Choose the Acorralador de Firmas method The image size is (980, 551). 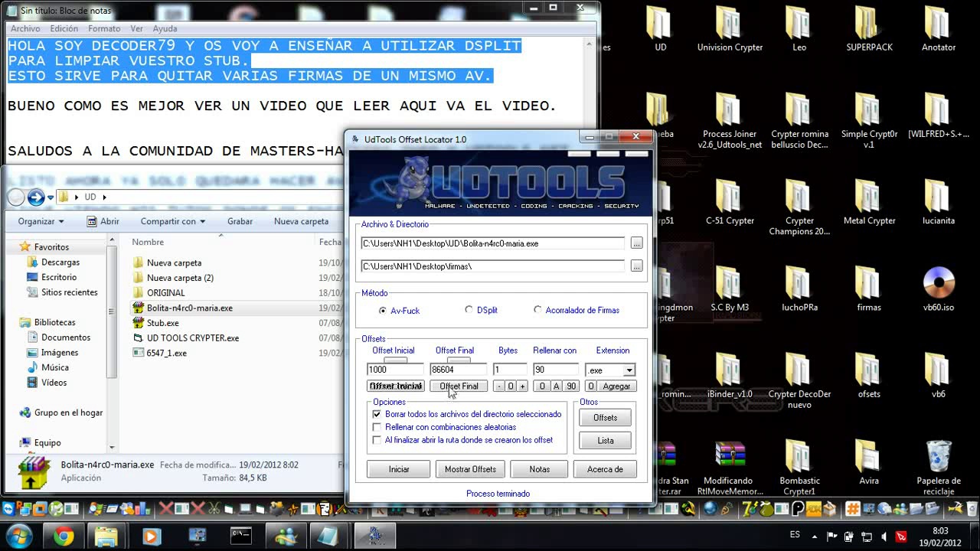[x=537, y=310]
